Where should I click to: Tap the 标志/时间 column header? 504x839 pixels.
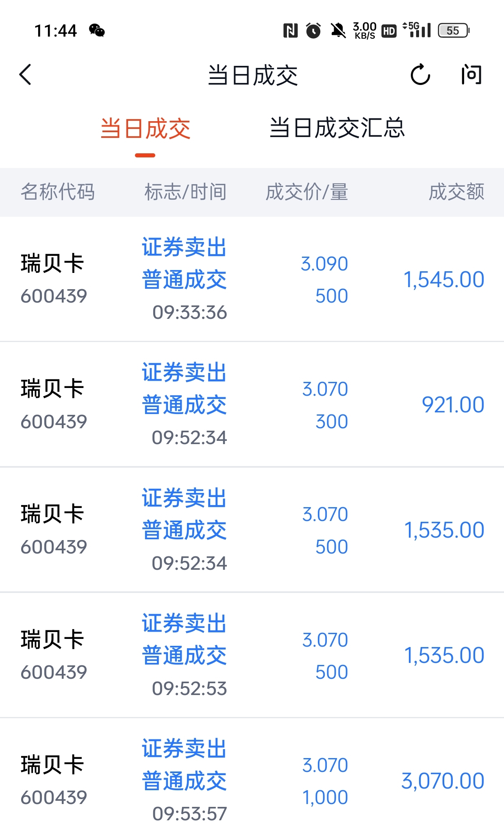(x=185, y=192)
